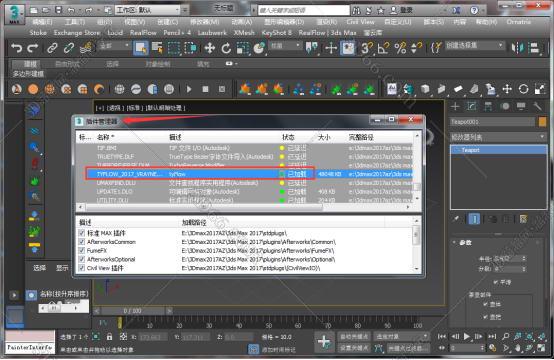Expand the modifier list dropdown
This screenshot has height=360, width=554.
coord(498,137)
